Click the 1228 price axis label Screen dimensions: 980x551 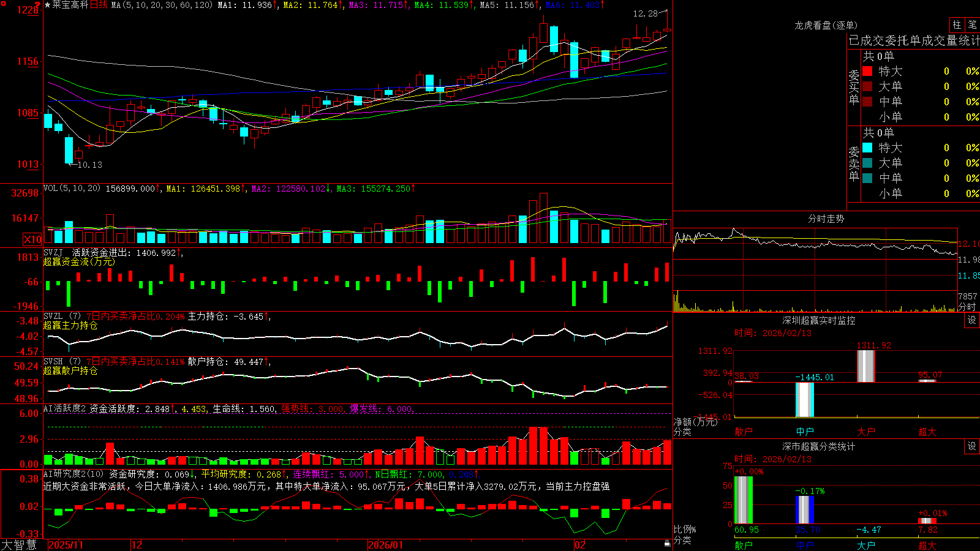[x=28, y=10]
